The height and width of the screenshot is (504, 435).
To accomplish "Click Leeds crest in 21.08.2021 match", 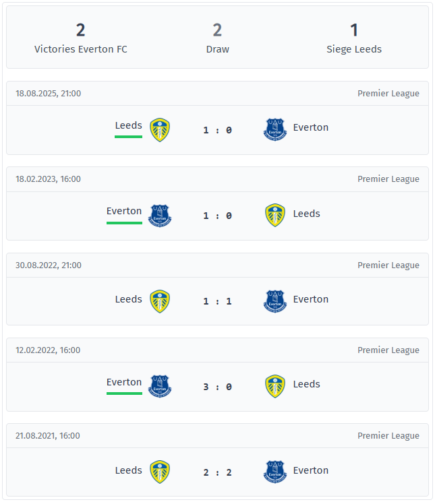I will [160, 472].
